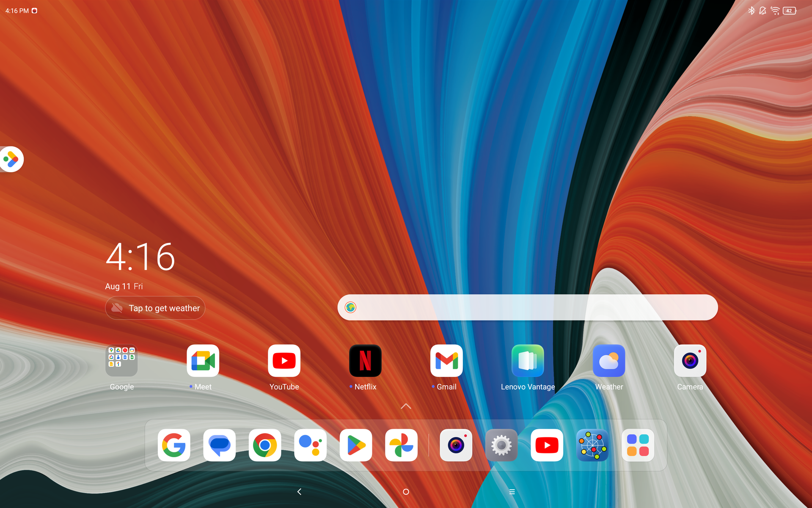Open the Weather app icon
Image resolution: width=812 pixels, height=508 pixels.
pyautogui.click(x=609, y=361)
